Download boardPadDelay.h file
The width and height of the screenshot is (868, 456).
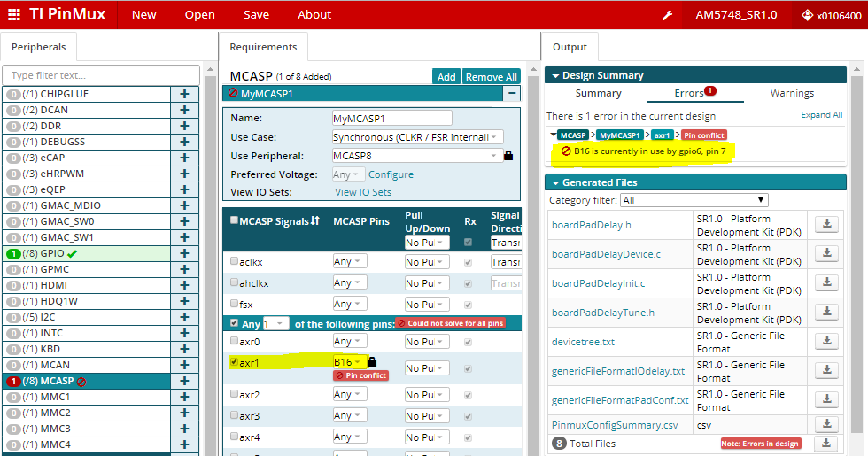[826, 223]
